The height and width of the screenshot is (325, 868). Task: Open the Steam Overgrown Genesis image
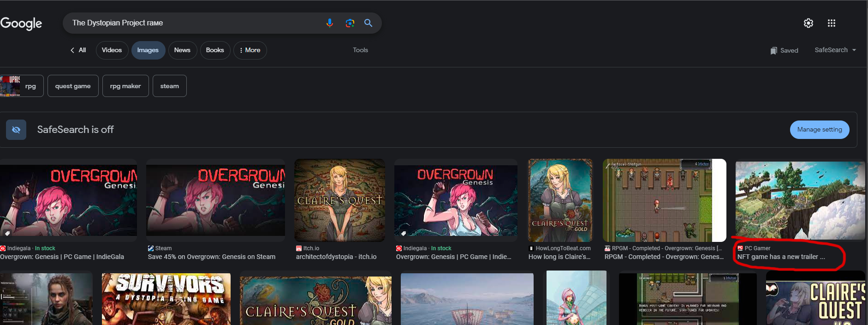pos(216,200)
